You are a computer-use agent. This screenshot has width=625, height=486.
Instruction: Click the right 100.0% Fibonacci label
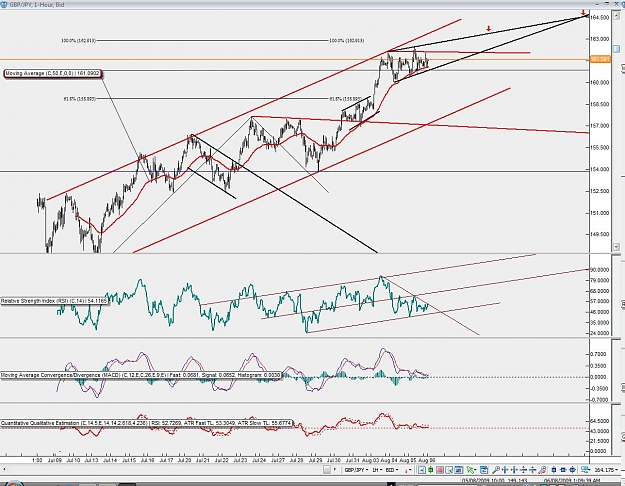pos(346,41)
